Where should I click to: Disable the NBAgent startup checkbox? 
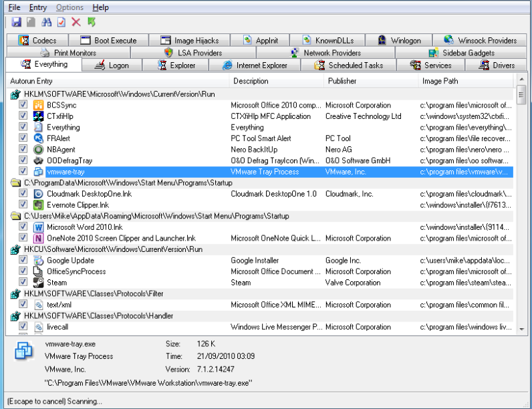coord(23,149)
